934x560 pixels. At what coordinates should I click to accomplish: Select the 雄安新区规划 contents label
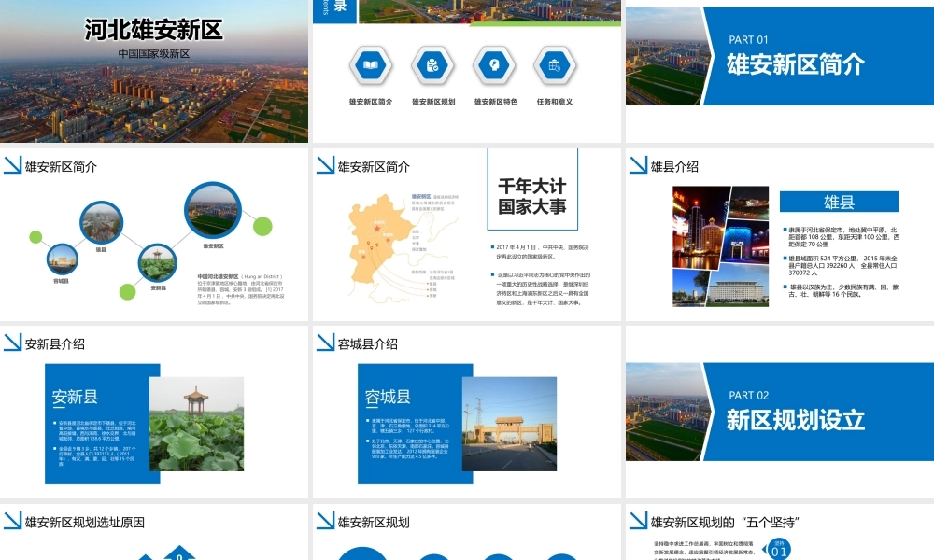point(433,102)
